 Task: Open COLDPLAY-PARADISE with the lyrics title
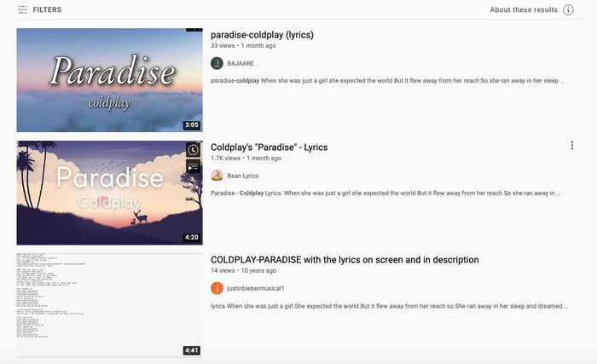point(345,260)
